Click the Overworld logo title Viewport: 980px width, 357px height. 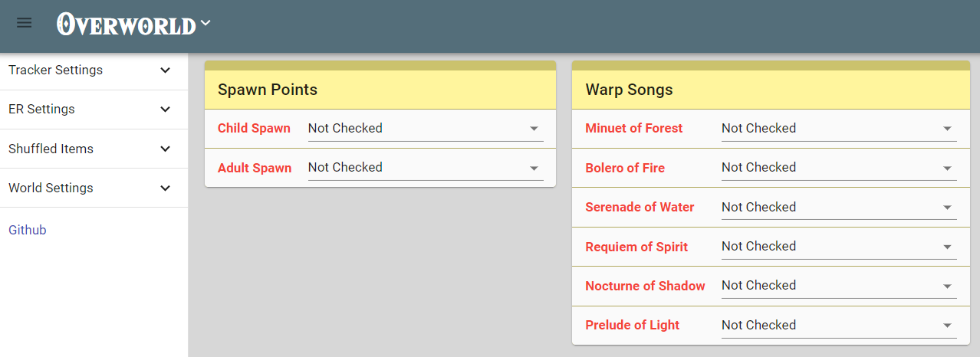127,25
